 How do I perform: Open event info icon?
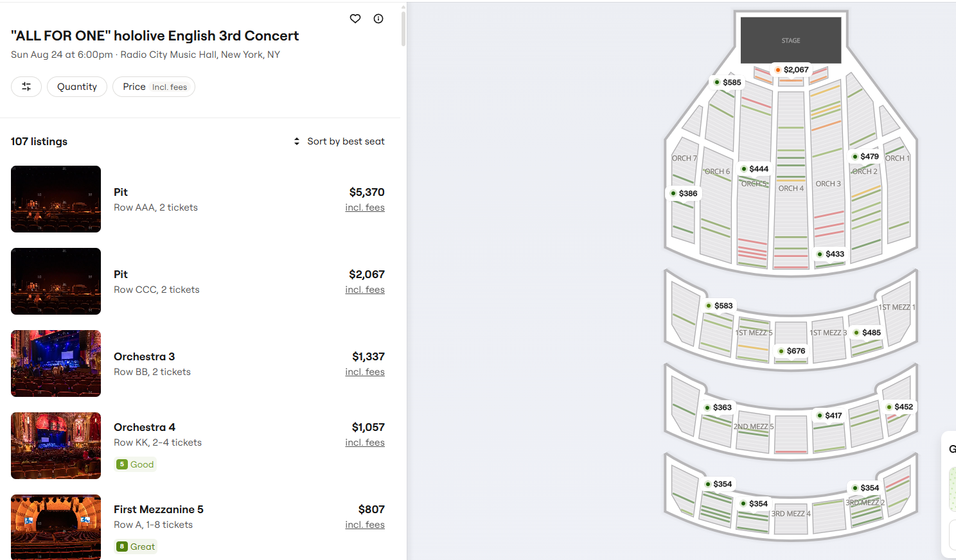(378, 19)
